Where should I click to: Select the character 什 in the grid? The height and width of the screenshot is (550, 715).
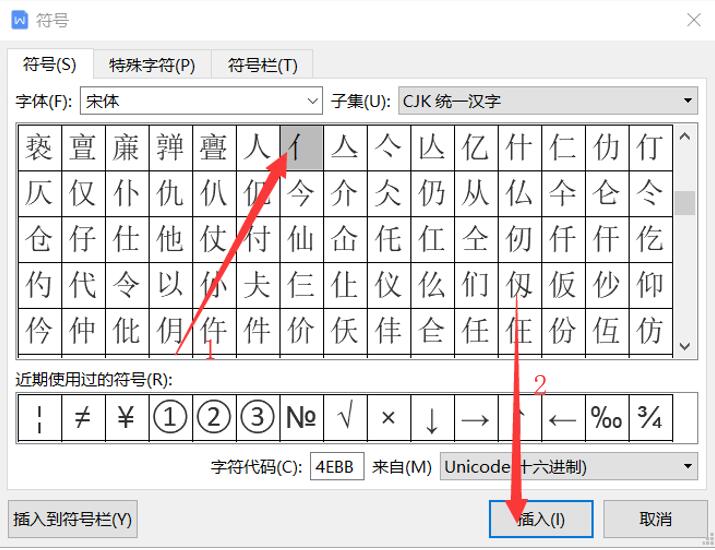(x=520, y=148)
